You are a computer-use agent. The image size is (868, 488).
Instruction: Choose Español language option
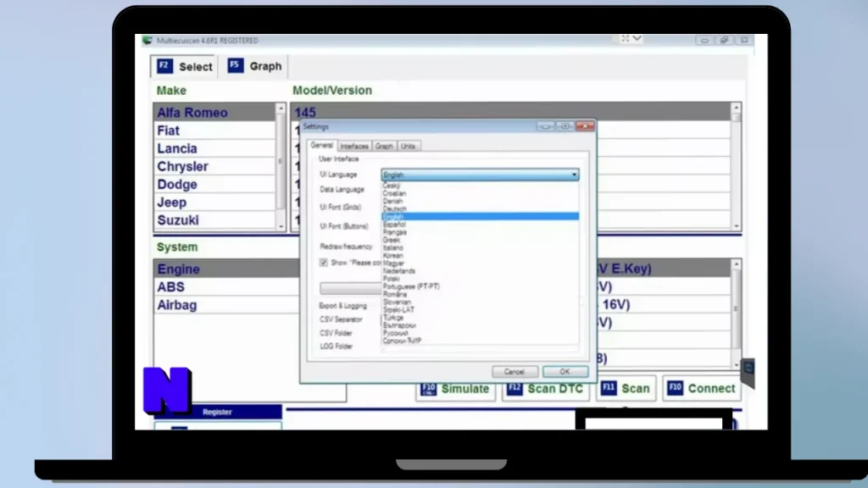pos(480,225)
